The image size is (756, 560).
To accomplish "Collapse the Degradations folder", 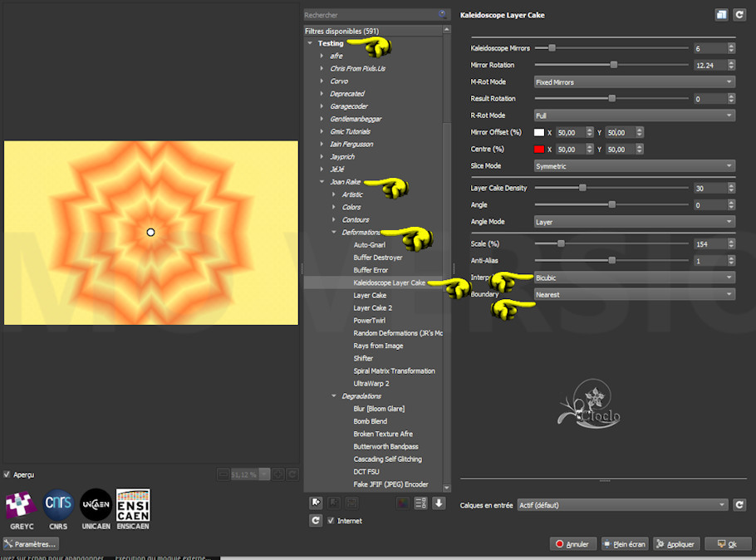I will click(x=334, y=396).
